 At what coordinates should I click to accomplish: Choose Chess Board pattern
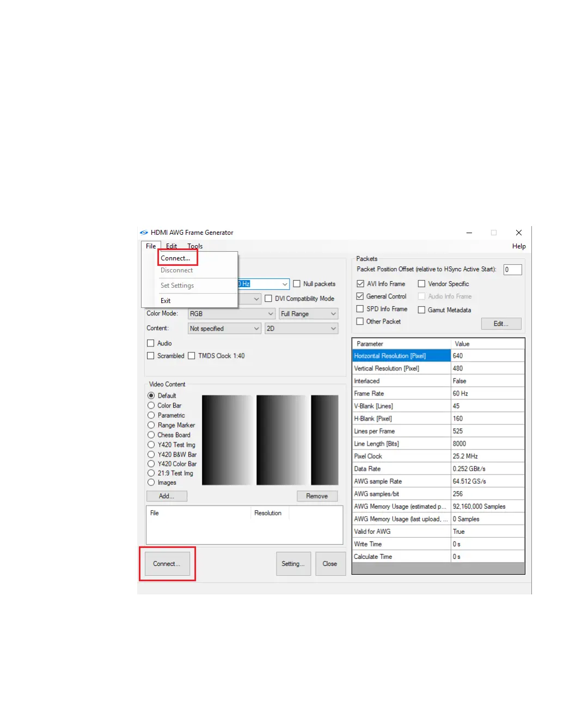click(x=151, y=435)
